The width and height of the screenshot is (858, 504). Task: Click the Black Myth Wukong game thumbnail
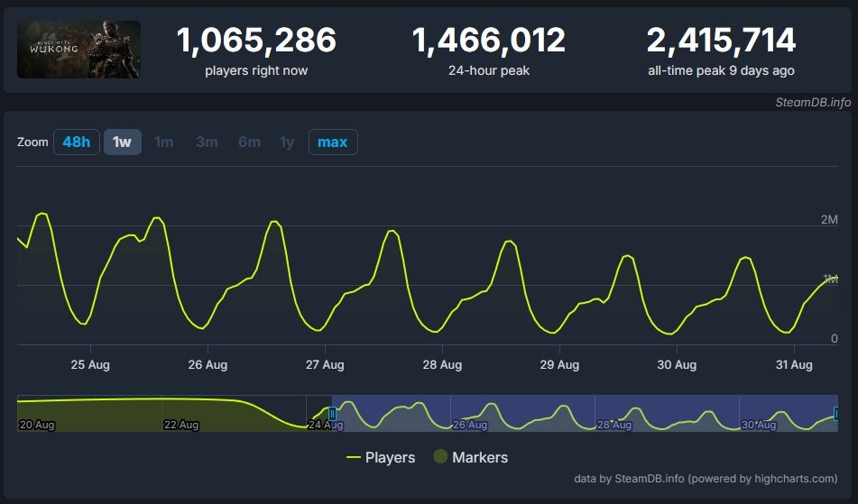pos(78,50)
